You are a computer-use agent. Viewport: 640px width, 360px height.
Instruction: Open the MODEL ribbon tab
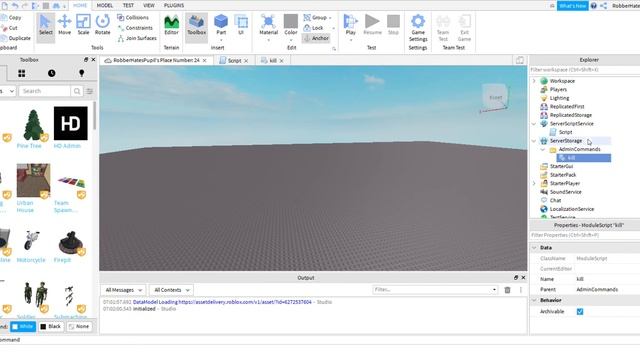[x=104, y=5]
